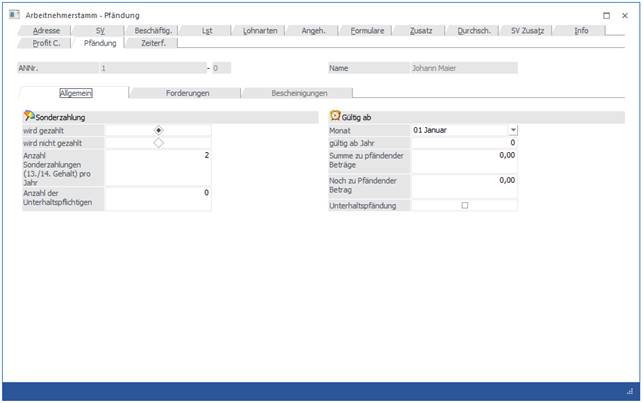Show the Info tab
643x403 pixels.
pos(581,31)
